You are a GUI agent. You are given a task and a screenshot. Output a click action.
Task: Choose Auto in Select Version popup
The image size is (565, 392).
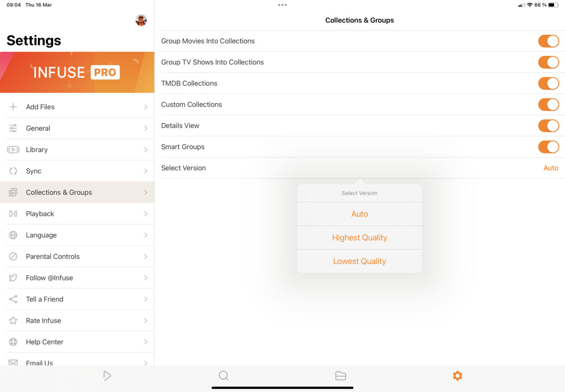click(x=360, y=214)
